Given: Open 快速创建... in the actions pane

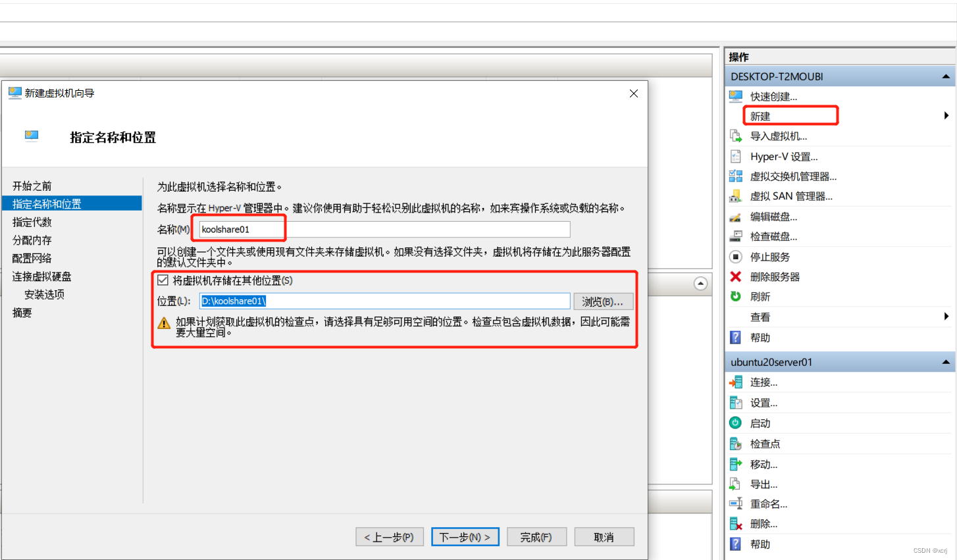Looking at the screenshot, I should click(x=773, y=96).
